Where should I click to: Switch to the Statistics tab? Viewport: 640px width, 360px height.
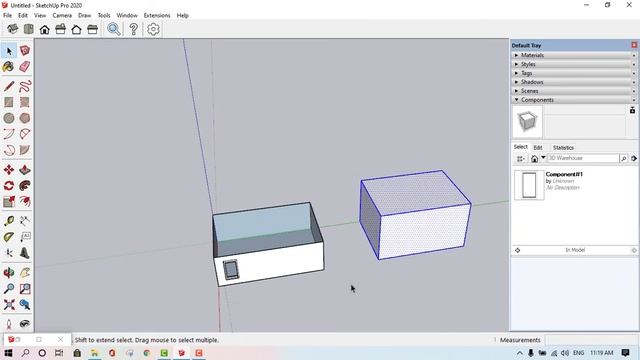click(563, 147)
